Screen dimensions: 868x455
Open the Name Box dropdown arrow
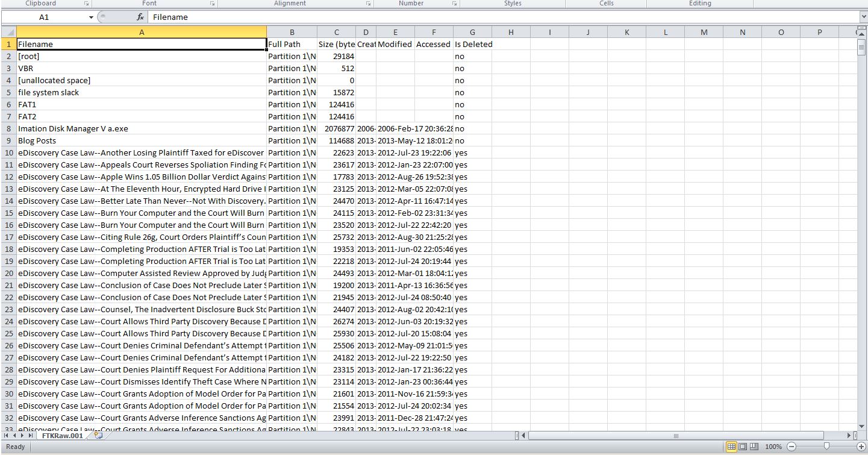(x=91, y=17)
